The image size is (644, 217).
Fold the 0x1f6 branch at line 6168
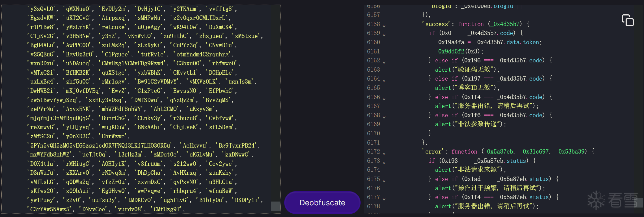coord(384,117)
